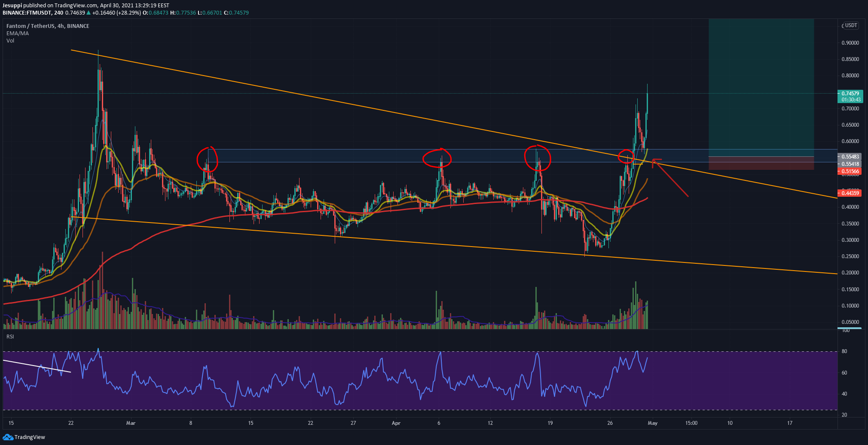Viewport: 868px width, 445px height.
Task: Click the 0.05000 price axis label
Action: coord(850,322)
